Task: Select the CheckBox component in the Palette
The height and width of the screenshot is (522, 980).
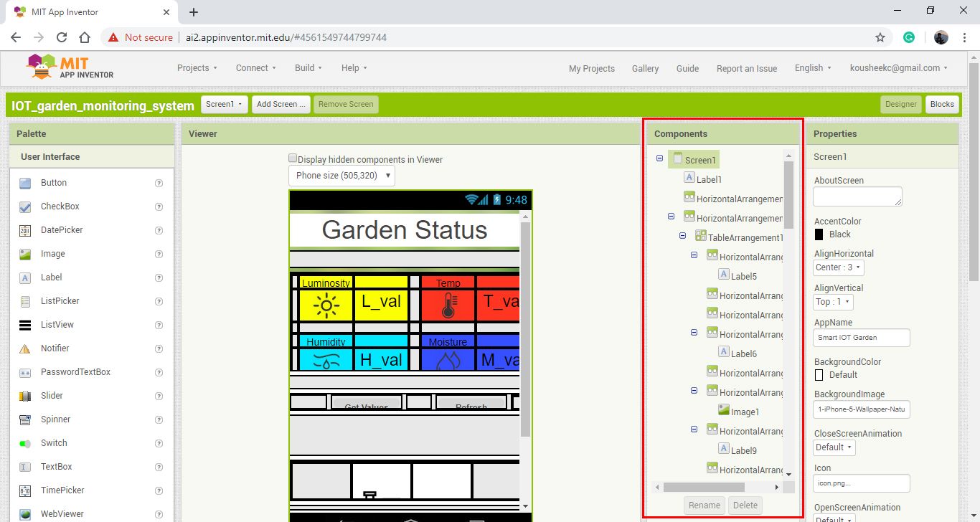Action: click(59, 206)
